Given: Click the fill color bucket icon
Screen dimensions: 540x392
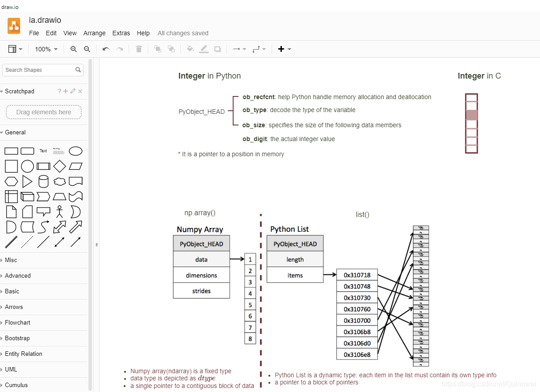Looking at the screenshot, I should click(x=190, y=49).
